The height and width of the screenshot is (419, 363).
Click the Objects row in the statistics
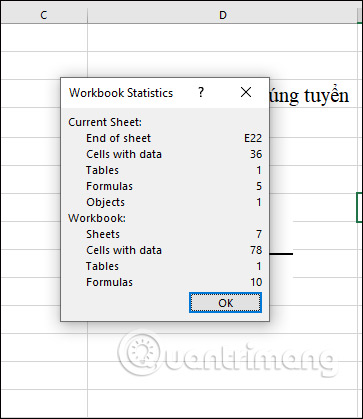tap(165, 202)
